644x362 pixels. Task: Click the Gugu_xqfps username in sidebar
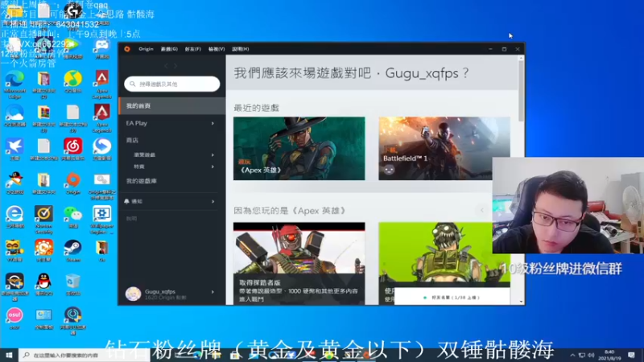tap(159, 291)
